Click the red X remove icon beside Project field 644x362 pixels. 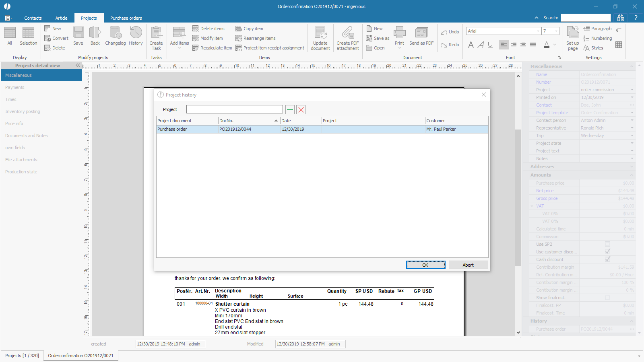pos(301,109)
